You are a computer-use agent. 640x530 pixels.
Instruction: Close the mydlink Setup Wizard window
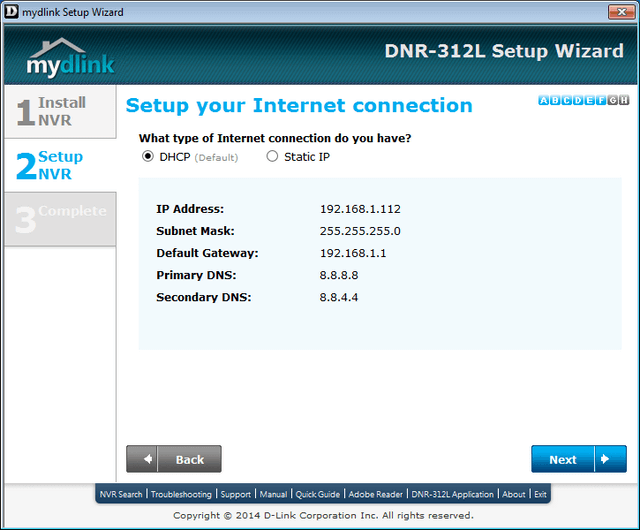click(x=621, y=12)
